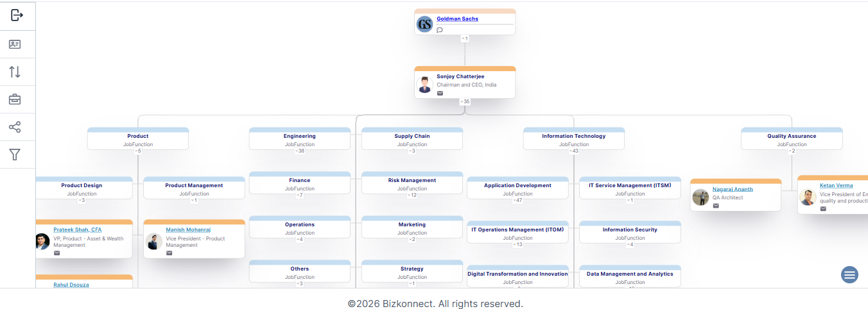Click the Goldman Sachs GS logo
Viewport: 868px width, 309px height.
[x=424, y=24]
